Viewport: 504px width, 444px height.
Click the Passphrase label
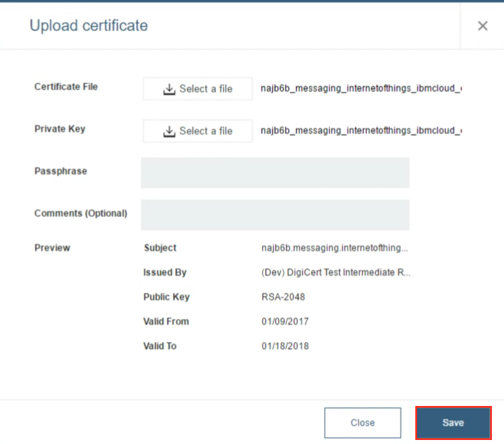tap(60, 171)
